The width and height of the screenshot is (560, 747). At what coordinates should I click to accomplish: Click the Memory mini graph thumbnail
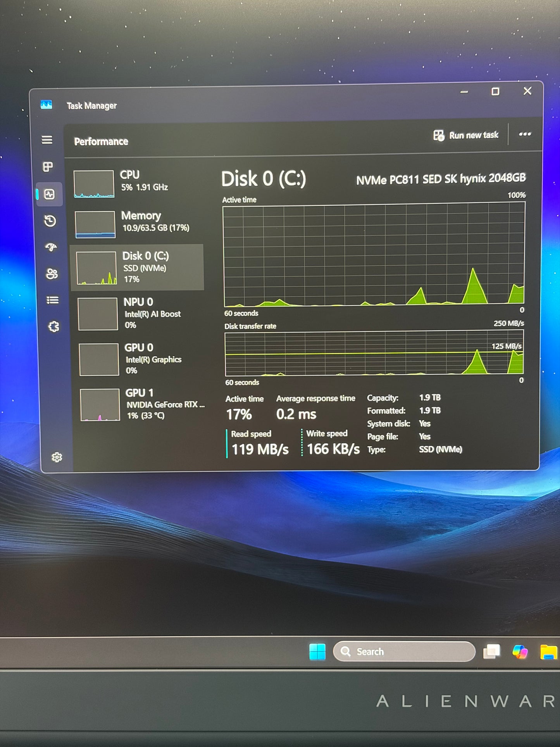click(x=95, y=224)
